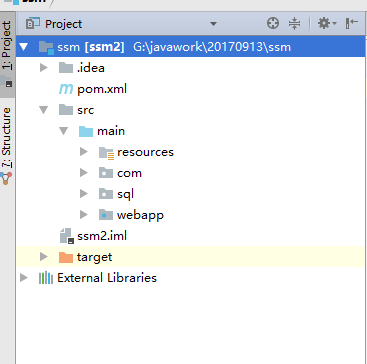Viewport: 367px width, 364px height.
Task: Click the path G:\javawork\20170913\ssm
Action: (x=212, y=47)
